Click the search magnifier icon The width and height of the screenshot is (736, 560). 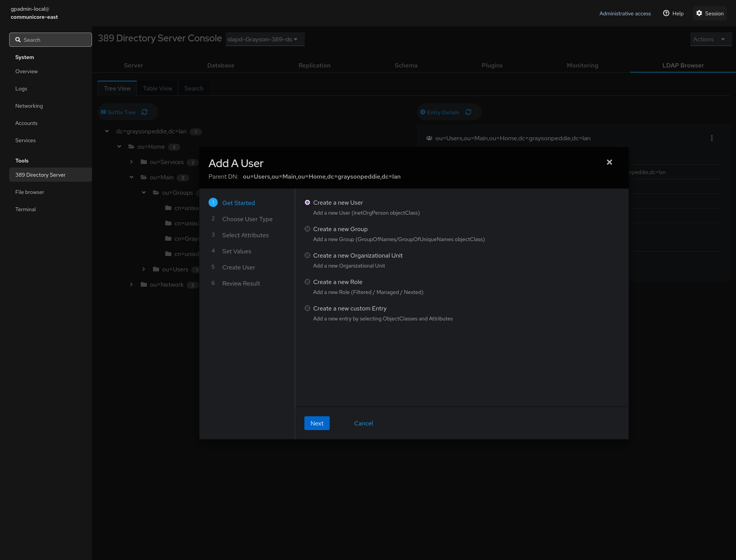[x=18, y=39]
